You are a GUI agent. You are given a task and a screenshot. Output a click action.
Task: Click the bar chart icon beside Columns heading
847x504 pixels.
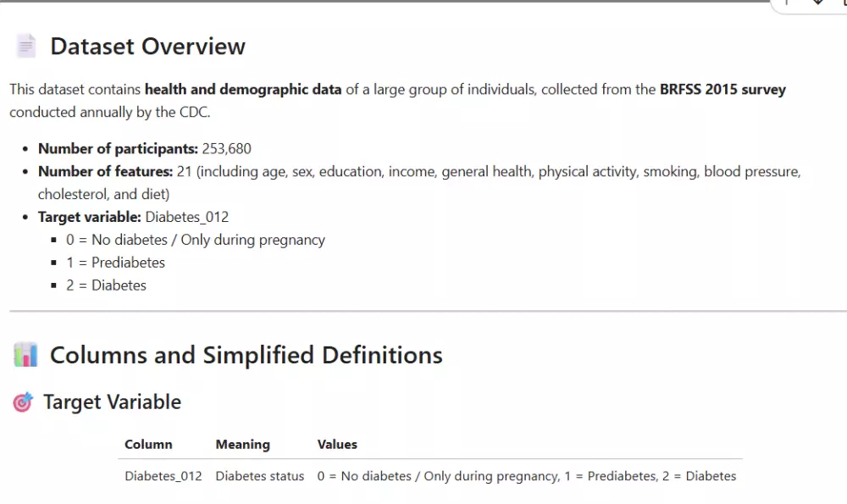pos(25,355)
